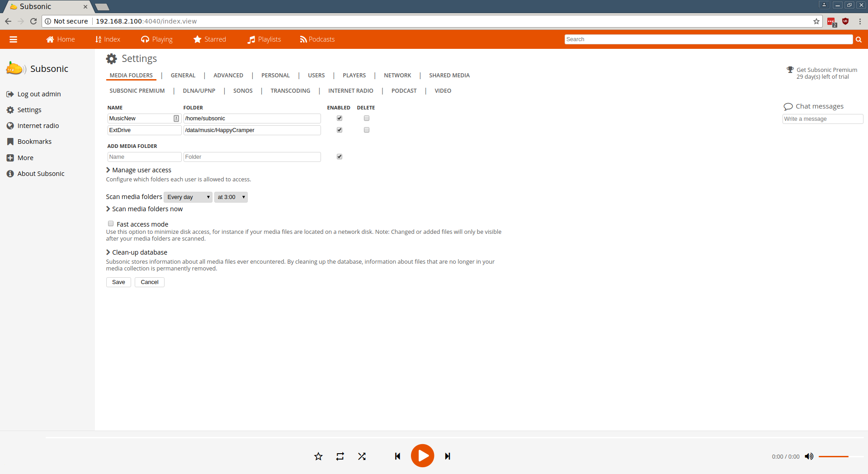The height and width of the screenshot is (474, 868).
Task: Switch to the General settings tab
Action: [183, 76]
